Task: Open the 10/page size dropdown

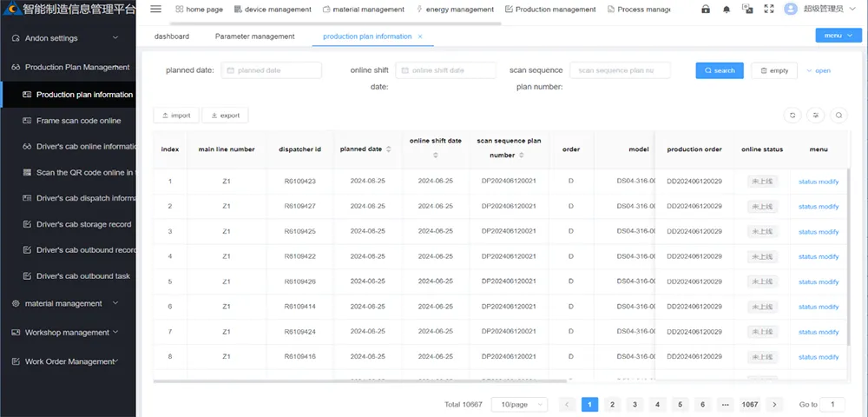Action: (519, 404)
